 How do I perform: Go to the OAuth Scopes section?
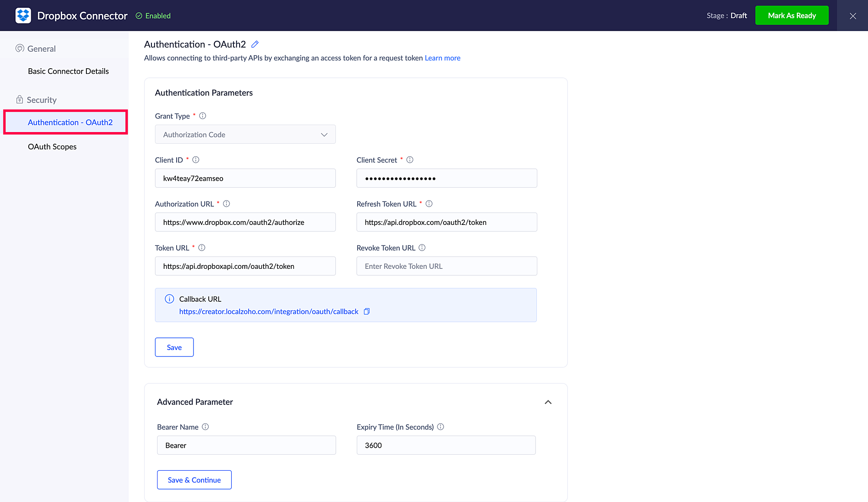(52, 147)
